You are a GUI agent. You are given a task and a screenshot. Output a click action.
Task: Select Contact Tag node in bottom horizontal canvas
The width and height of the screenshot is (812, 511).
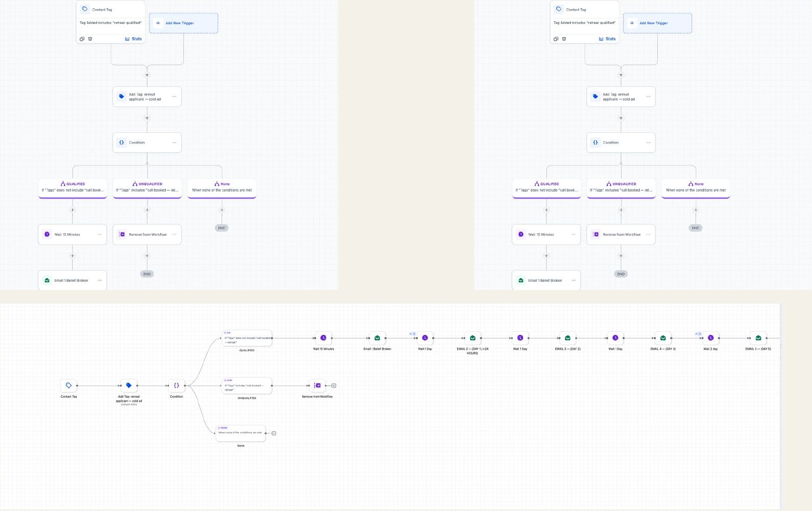pyautogui.click(x=68, y=385)
